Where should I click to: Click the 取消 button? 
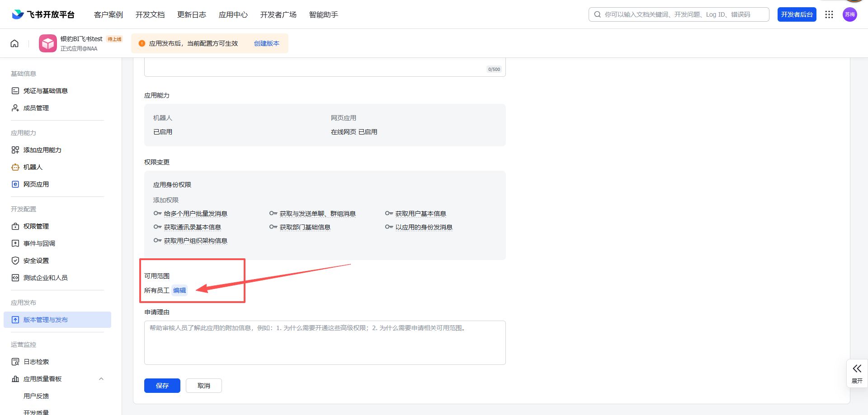pyautogui.click(x=204, y=386)
